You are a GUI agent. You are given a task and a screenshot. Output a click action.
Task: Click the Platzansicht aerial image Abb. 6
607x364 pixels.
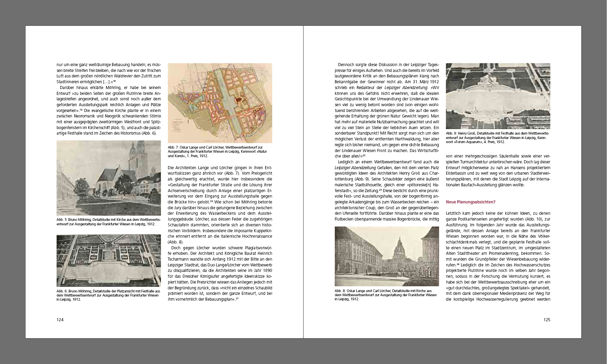pos(109,260)
